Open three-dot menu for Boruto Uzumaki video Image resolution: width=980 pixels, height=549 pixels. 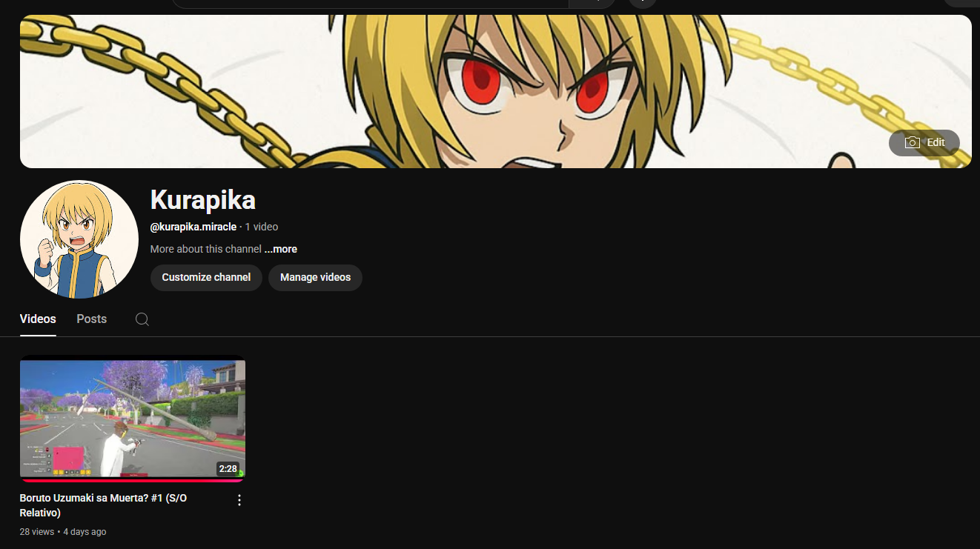point(239,500)
